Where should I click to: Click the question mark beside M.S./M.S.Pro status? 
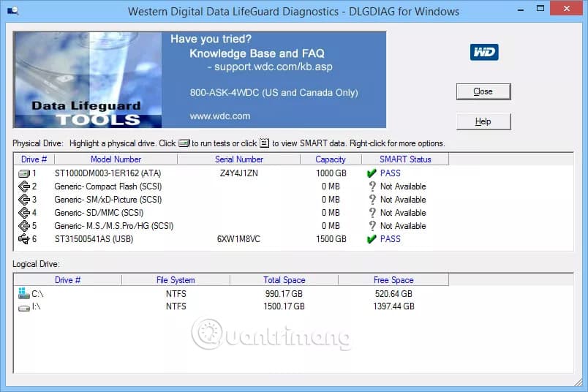pos(372,226)
